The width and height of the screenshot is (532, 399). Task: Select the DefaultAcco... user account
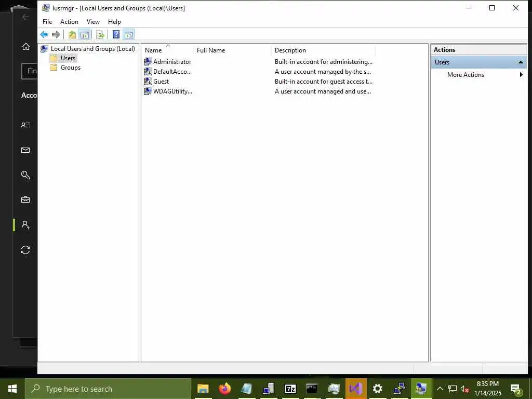coord(172,72)
